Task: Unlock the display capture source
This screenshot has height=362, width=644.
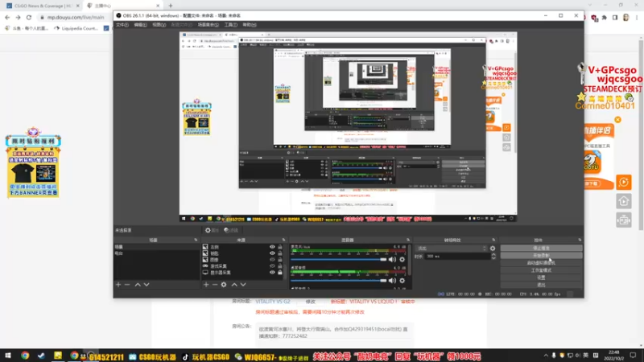Action: coord(279,273)
